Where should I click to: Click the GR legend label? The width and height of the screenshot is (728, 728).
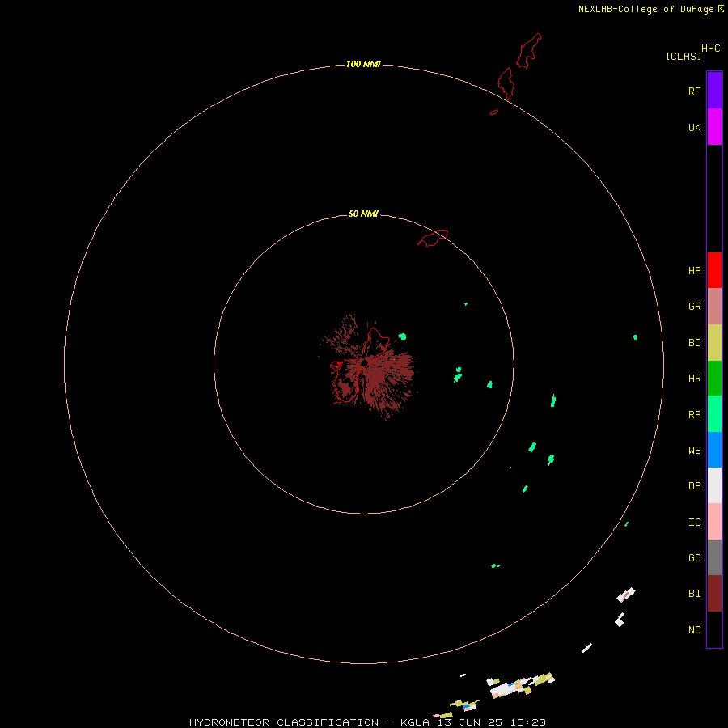click(x=694, y=307)
